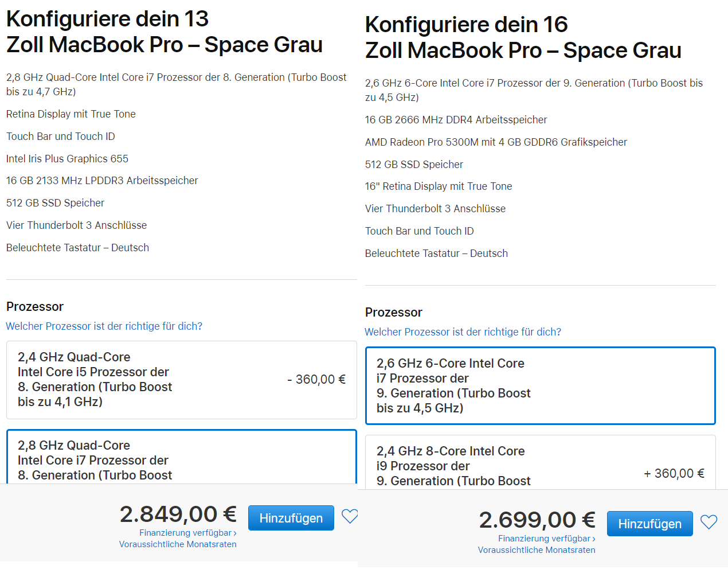Open 'Voraussichtliche Monatsraten' for the 13-inch model
Image resolution: width=728 pixels, height=577 pixels.
pyautogui.click(x=178, y=544)
